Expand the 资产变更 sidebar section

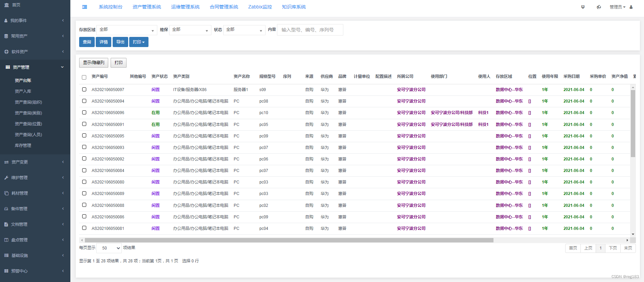(35, 162)
